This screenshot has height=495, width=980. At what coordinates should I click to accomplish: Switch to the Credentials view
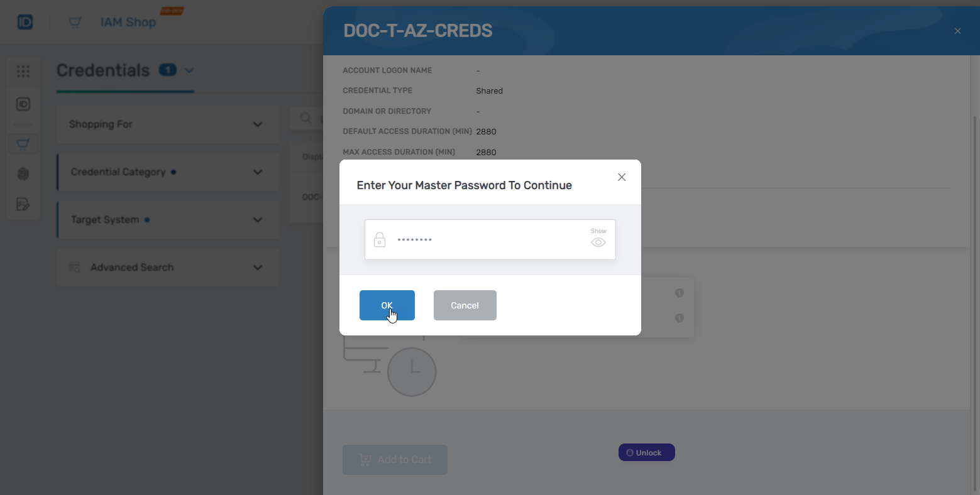tap(102, 70)
